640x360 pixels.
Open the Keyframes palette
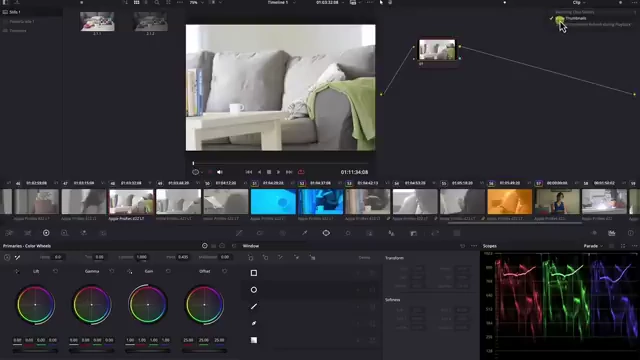(594, 233)
